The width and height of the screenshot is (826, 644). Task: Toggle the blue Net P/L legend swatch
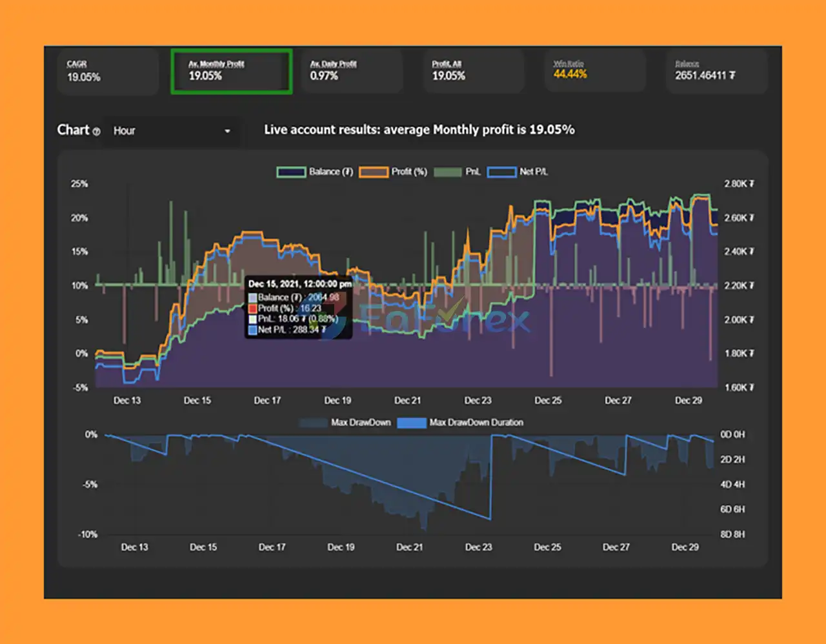(x=501, y=172)
